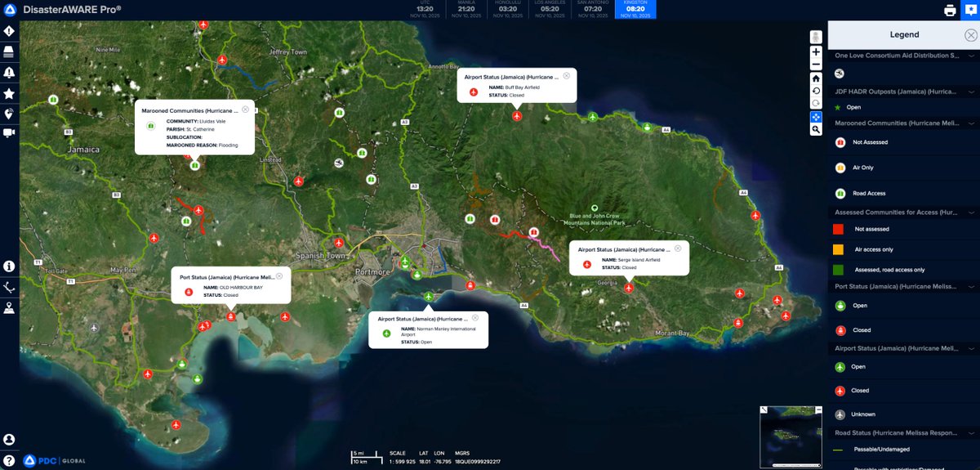This screenshot has width=980, height=470.
Task: Collapse Marooned Communities legend section
Action: click(x=969, y=123)
